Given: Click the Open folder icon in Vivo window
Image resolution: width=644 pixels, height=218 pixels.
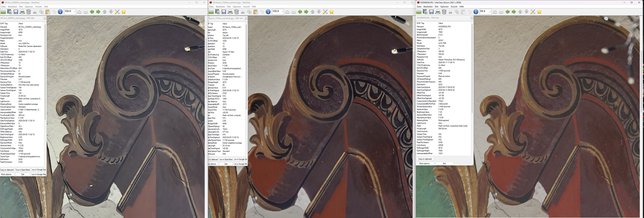Looking at the screenshot, I should coord(3,12).
